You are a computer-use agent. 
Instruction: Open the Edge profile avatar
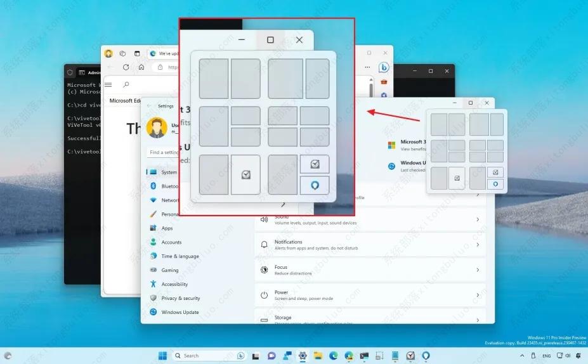pyautogui.click(x=108, y=54)
